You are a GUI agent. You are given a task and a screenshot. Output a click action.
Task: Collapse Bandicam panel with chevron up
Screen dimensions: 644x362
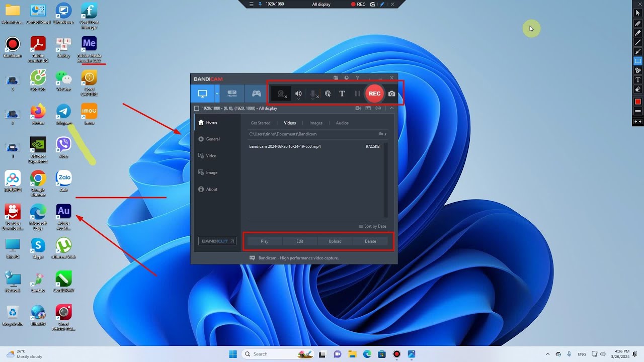coord(391,108)
